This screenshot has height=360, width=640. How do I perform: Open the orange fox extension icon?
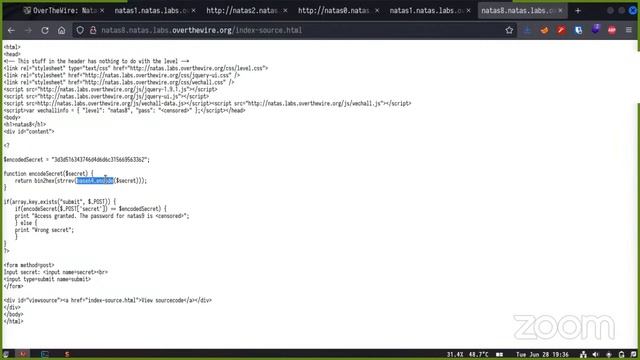tap(544, 30)
